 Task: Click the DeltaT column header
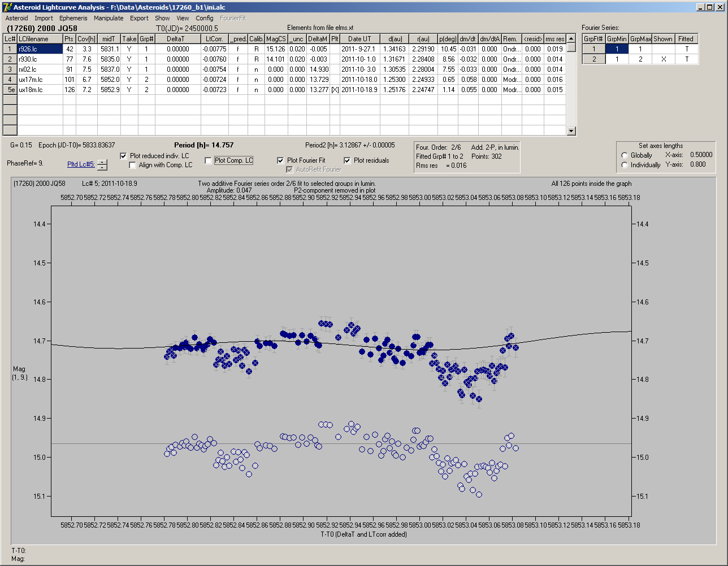[x=178, y=39]
